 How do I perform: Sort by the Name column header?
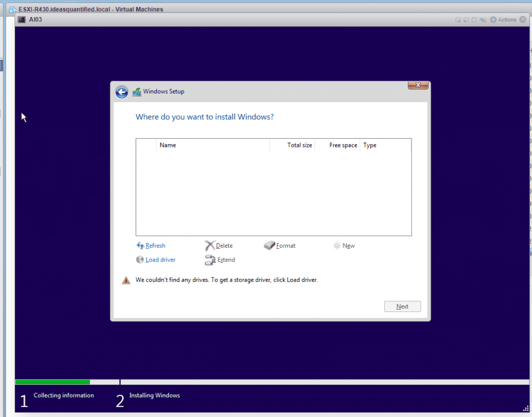pos(212,145)
